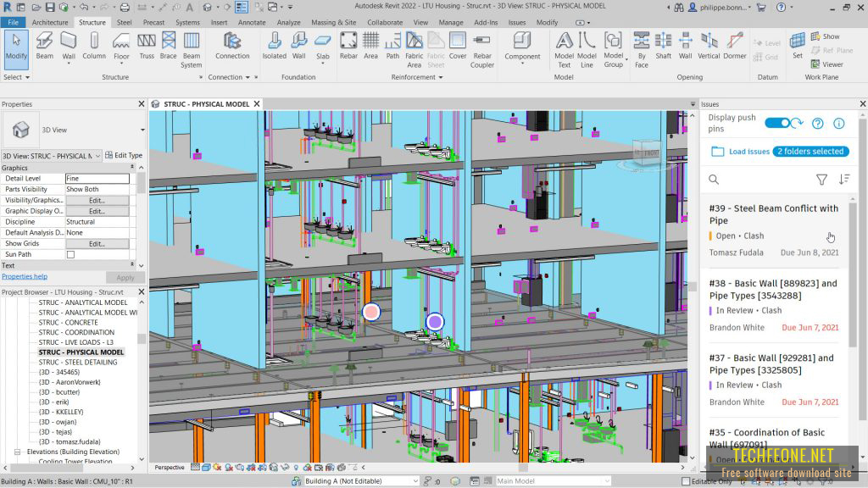Select the Area reinforcement tool

pos(371,46)
